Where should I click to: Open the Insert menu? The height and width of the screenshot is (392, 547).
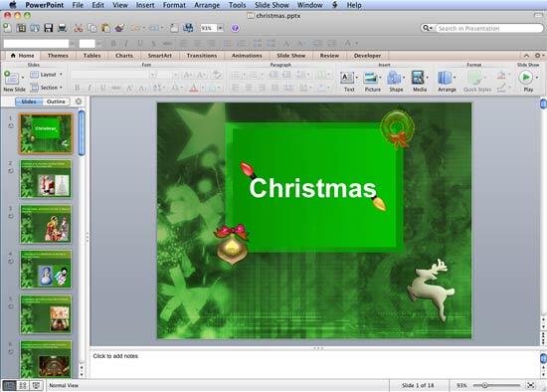point(145,5)
